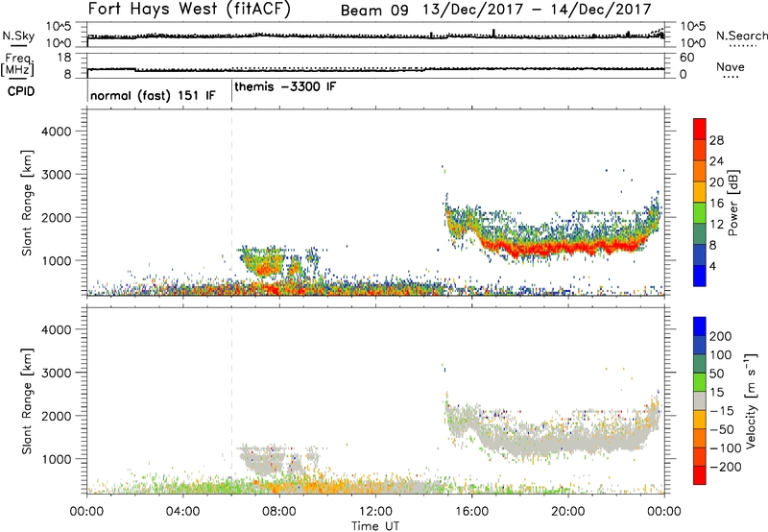The height and width of the screenshot is (532, 768).
Task: Click the '12:00' time axis tick label
Action: point(375,512)
